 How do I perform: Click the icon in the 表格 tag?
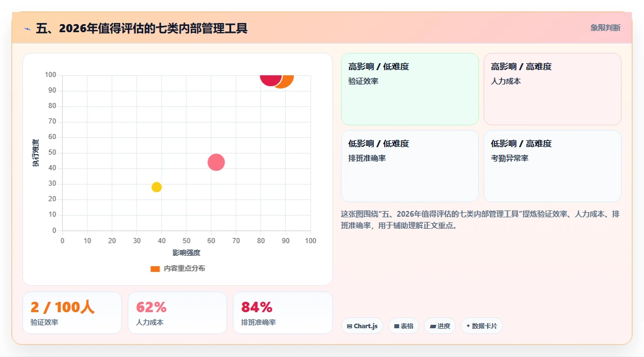coord(397,326)
